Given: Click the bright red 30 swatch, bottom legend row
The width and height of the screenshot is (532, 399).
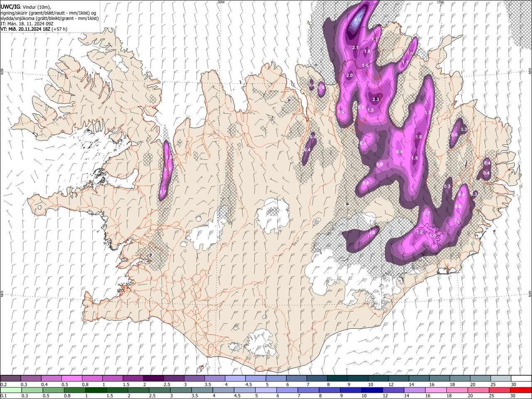Looking at the screenshot, I should point(520,390).
